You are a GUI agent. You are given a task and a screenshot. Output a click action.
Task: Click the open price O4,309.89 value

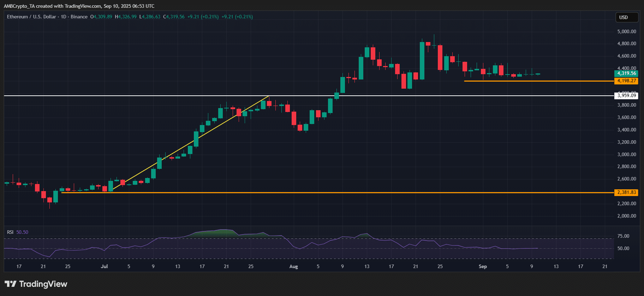[x=101, y=17]
